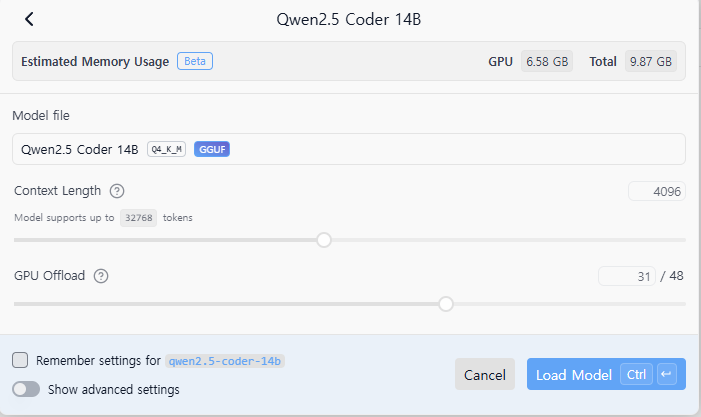Click the Beta badge next to Estimated Memory Usage

click(x=195, y=61)
